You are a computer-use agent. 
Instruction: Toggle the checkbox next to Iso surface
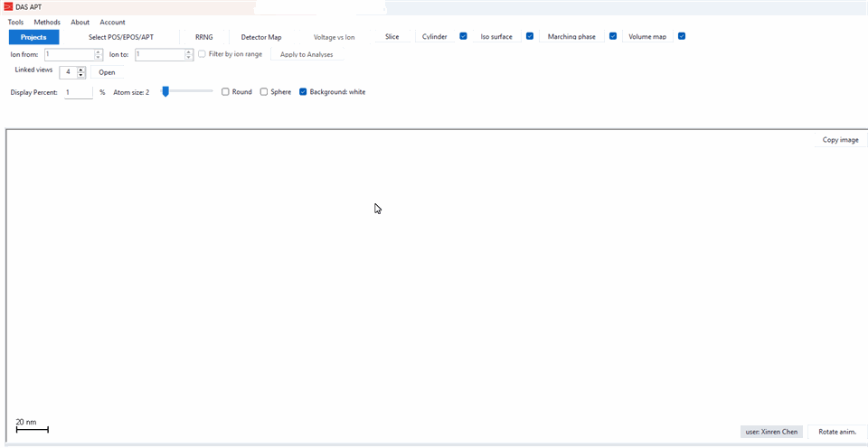click(530, 36)
